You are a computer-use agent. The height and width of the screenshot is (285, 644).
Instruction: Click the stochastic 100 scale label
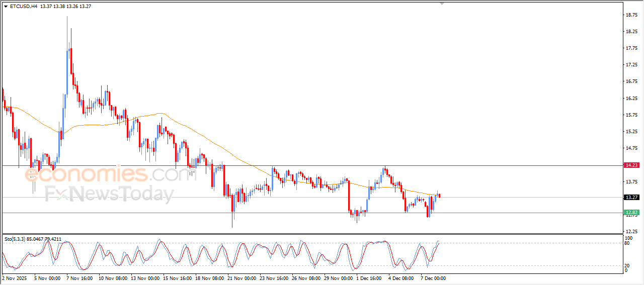[628, 237]
